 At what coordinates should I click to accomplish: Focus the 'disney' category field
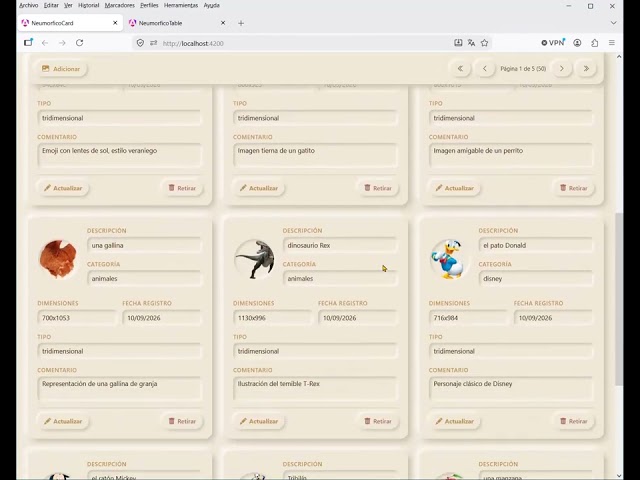(x=536, y=279)
